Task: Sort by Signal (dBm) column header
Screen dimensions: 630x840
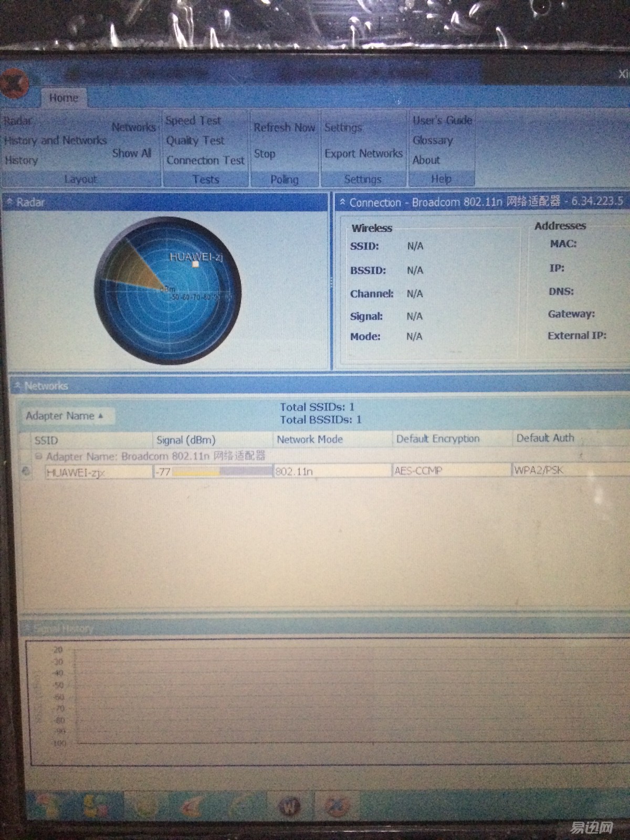Action: (x=213, y=440)
